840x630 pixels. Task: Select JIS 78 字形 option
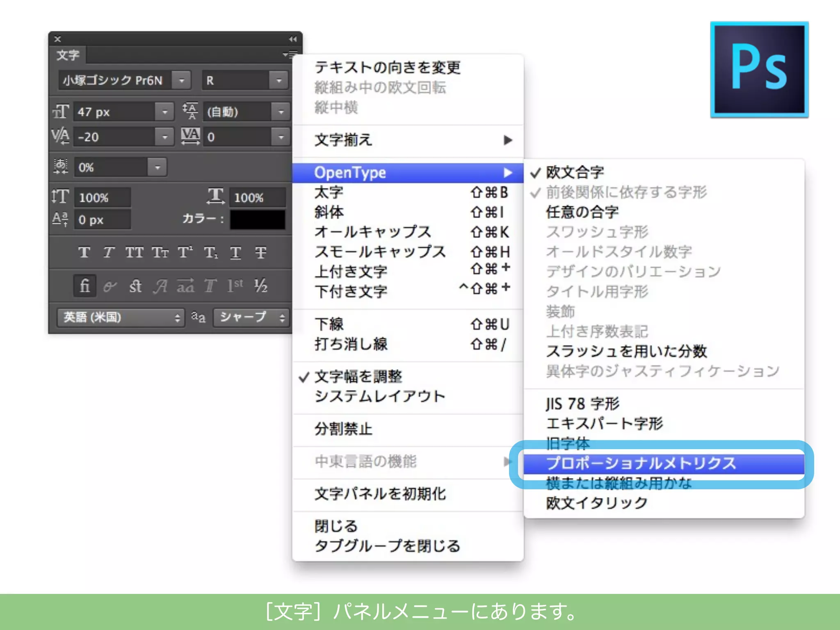[x=664, y=404]
